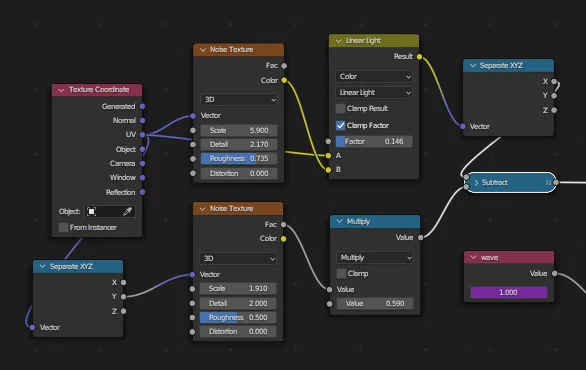The width and height of the screenshot is (586, 370).
Task: Click the Vector input socket of left Separate XYZ
Action: pyautogui.click(x=32, y=327)
